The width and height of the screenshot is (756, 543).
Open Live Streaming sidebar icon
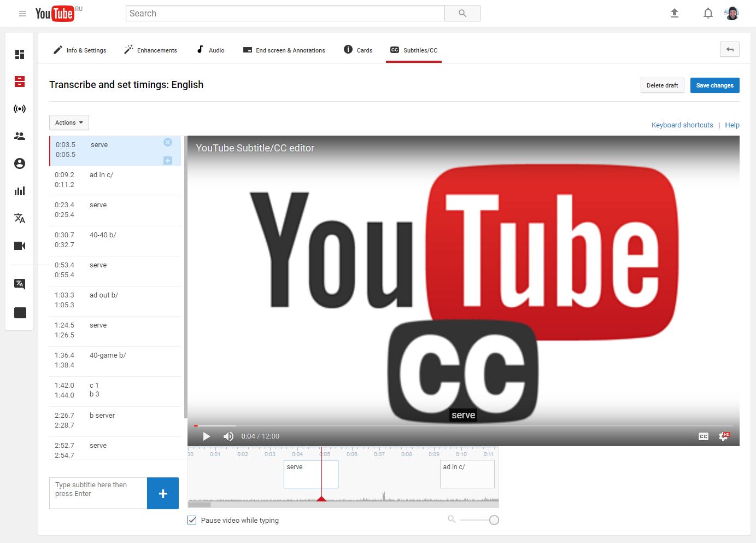[x=20, y=109]
